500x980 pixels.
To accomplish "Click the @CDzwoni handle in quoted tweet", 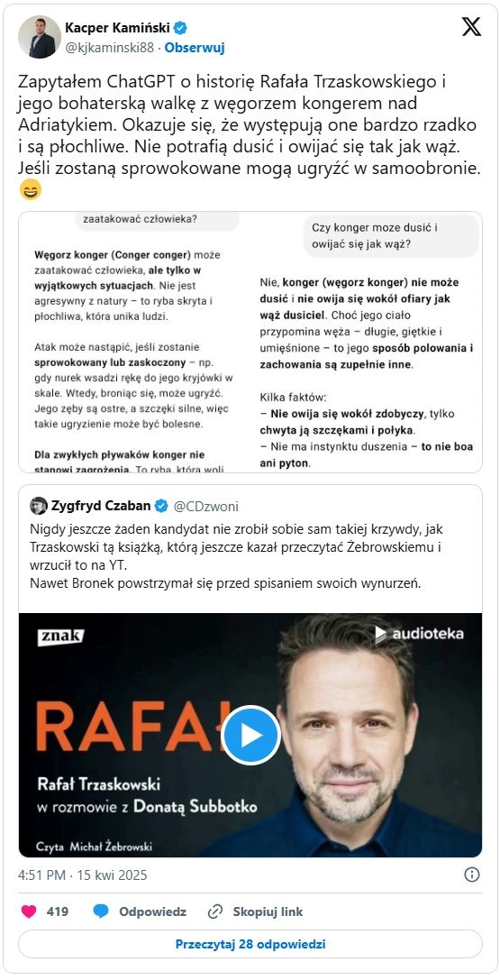I will click(x=205, y=506).
